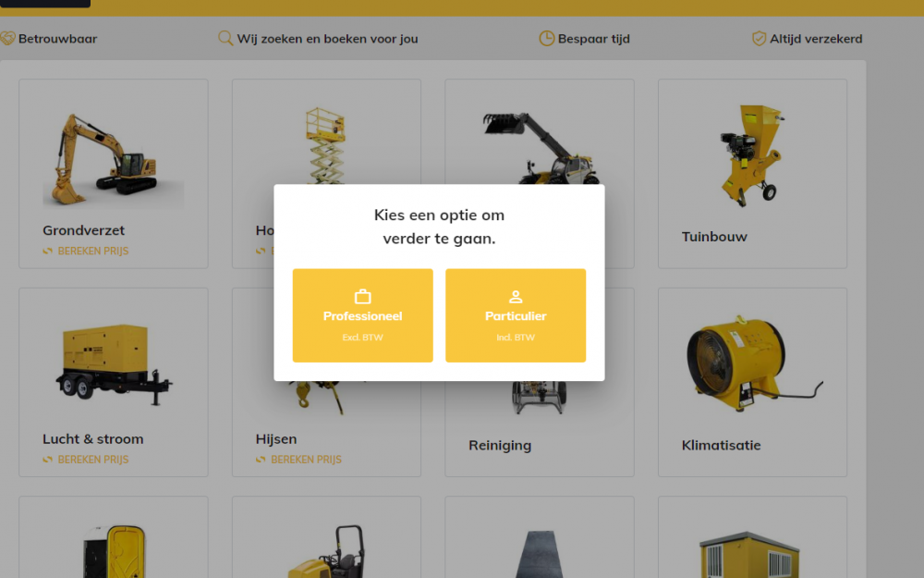Click the magnifier icon beside Wij zoeken
Screen dimensions: 924x578
[x=225, y=38]
